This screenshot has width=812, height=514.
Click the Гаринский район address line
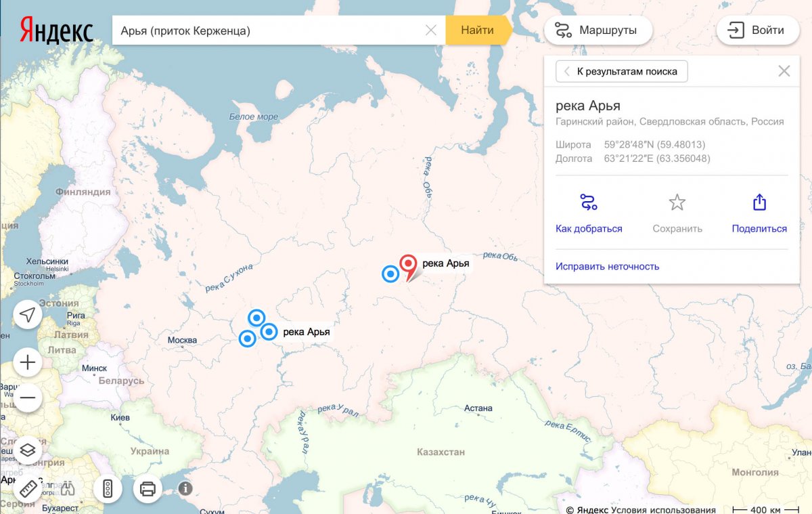[670, 122]
